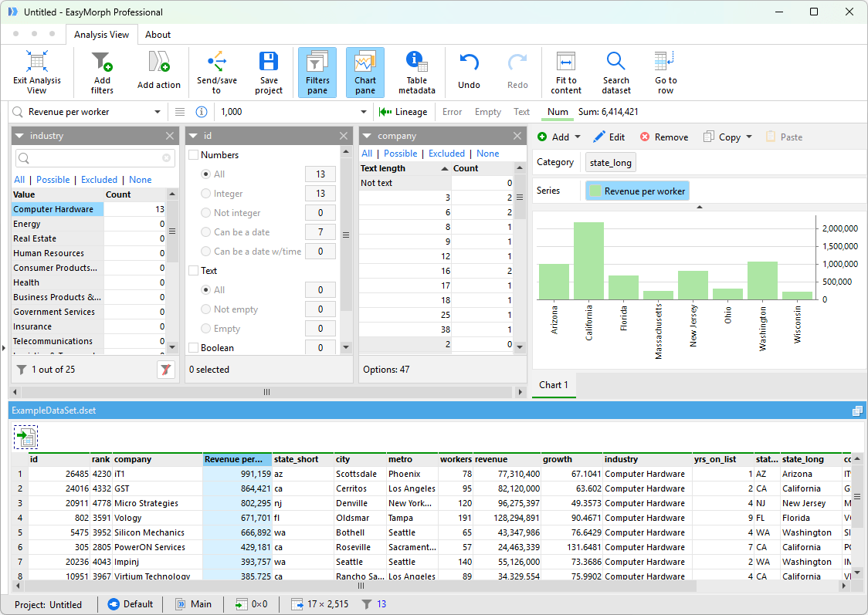Click the Lineage button
The width and height of the screenshot is (868, 615).
(x=403, y=112)
